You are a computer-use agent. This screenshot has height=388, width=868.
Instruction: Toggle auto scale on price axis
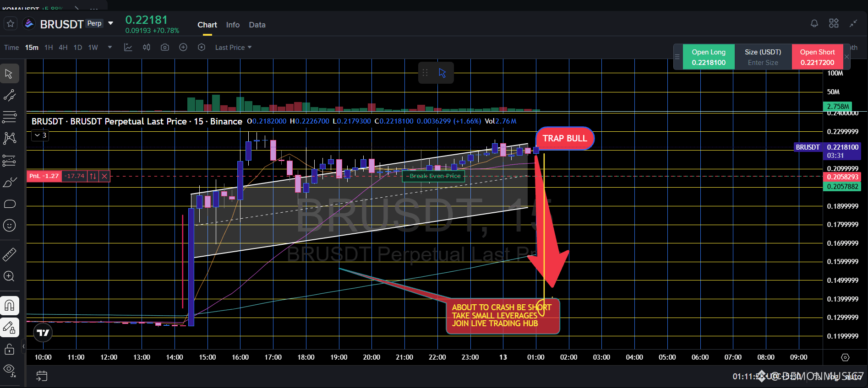tap(853, 377)
